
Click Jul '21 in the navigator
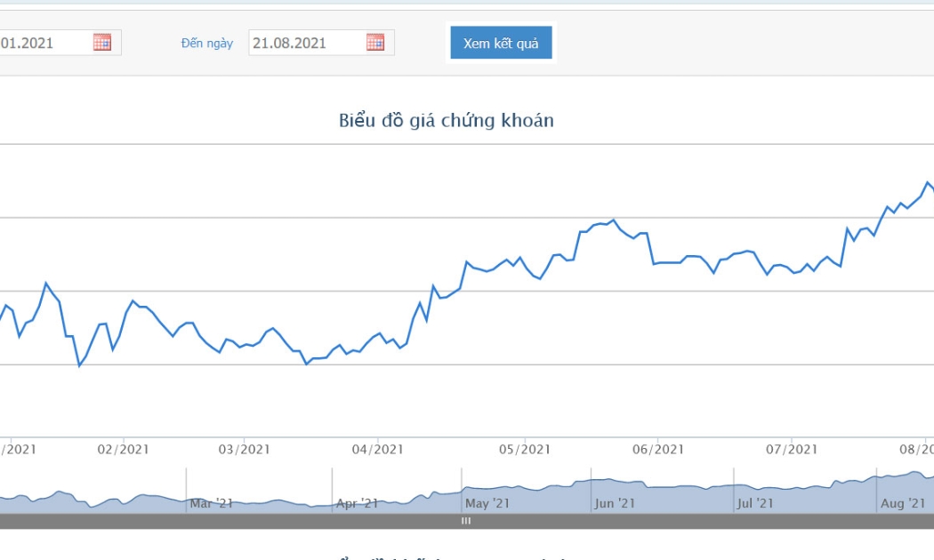[755, 503]
